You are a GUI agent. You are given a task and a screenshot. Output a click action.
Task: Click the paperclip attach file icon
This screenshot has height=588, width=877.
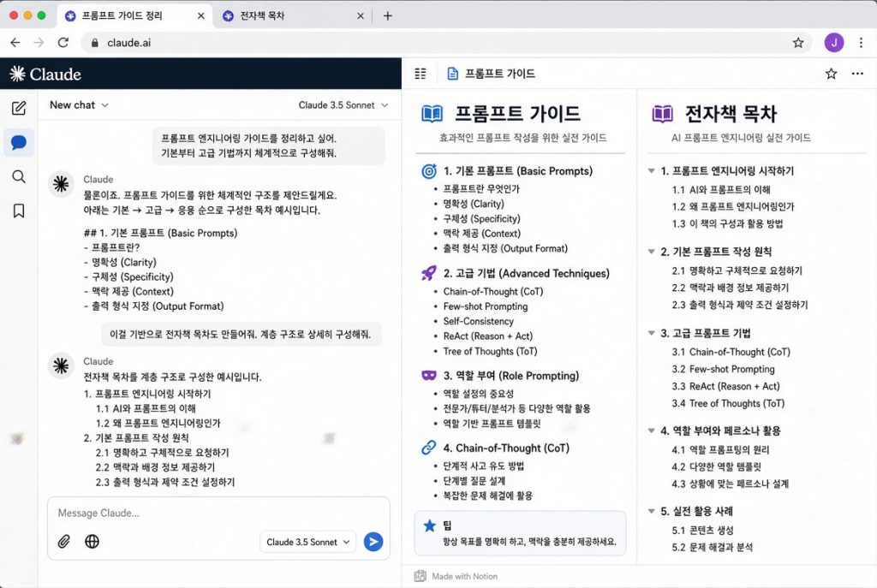point(63,541)
